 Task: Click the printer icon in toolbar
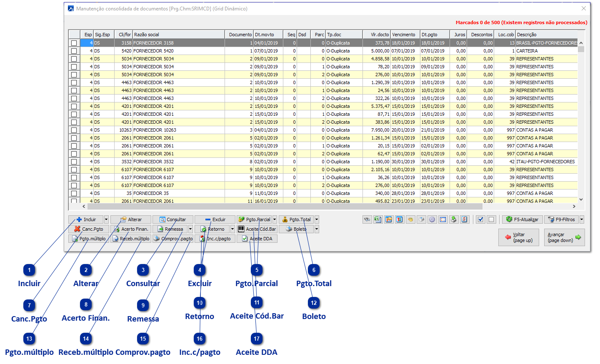coord(421,219)
